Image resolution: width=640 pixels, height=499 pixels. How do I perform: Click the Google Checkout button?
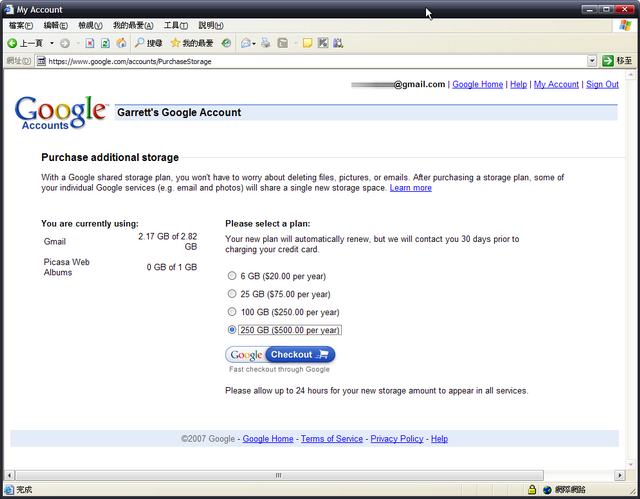280,355
